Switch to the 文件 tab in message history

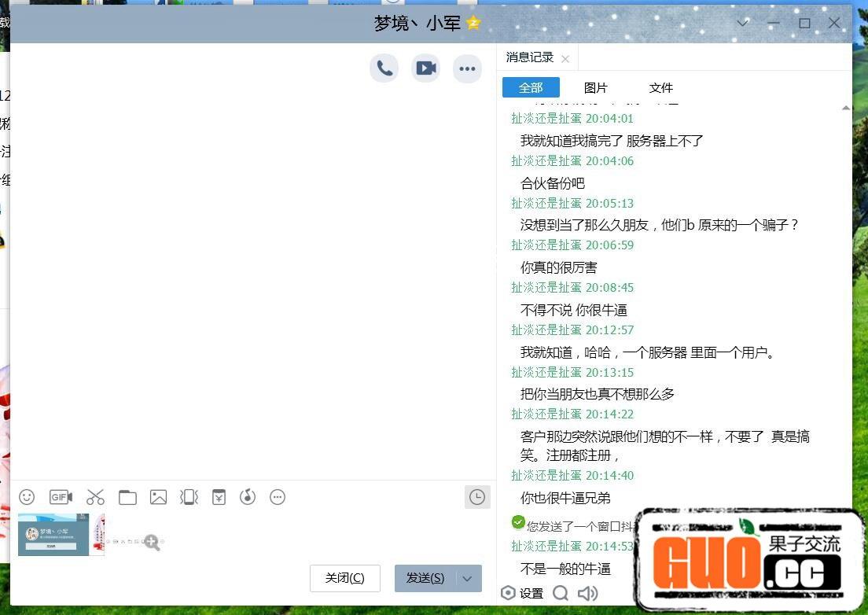tap(661, 87)
